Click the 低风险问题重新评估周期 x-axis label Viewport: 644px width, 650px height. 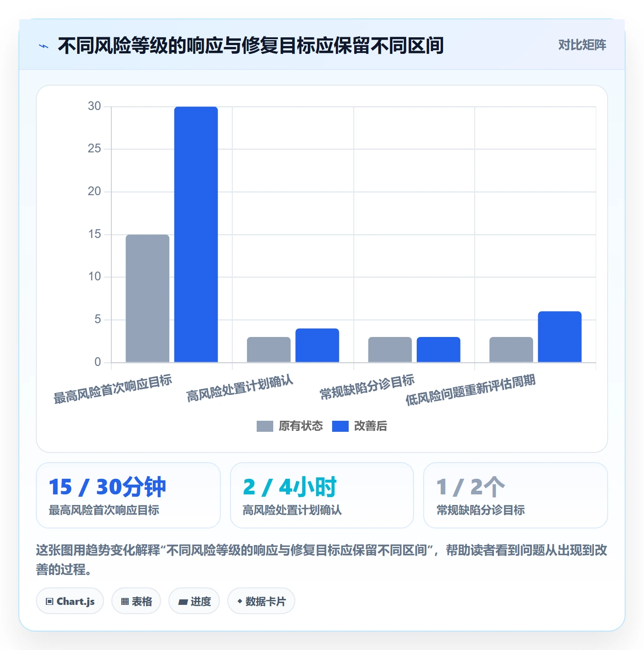470,389
